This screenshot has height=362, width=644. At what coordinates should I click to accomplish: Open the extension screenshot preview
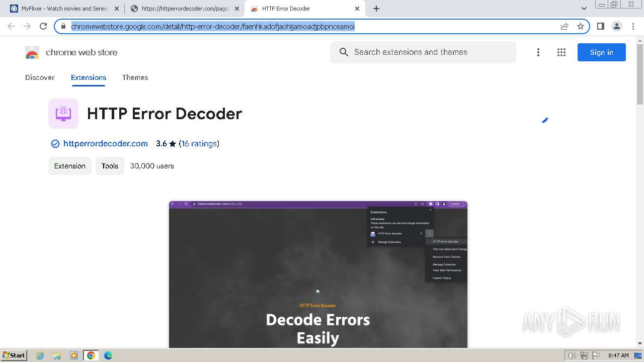tap(318, 275)
